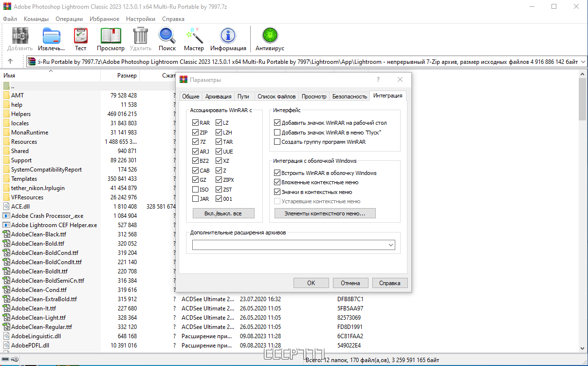Confirm with the OK button
This screenshot has width=588, height=366.
pyautogui.click(x=311, y=283)
